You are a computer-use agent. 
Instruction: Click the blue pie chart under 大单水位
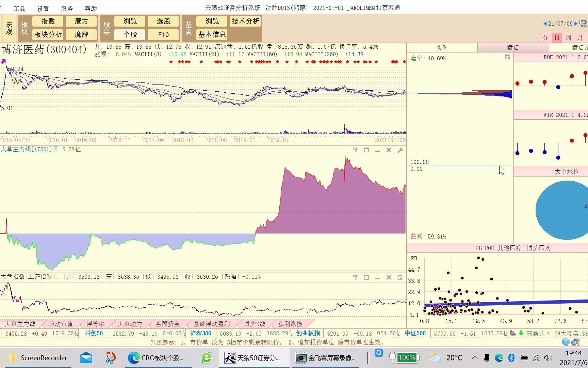click(x=562, y=210)
